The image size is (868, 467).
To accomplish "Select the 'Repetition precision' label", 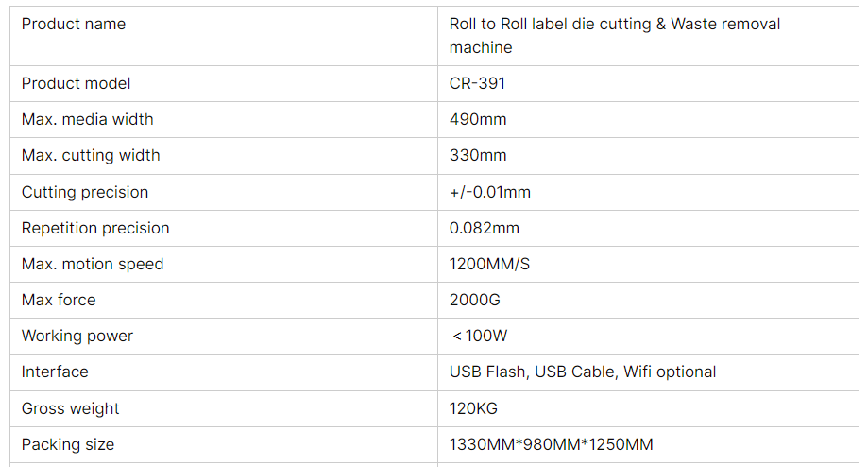I will (95, 228).
